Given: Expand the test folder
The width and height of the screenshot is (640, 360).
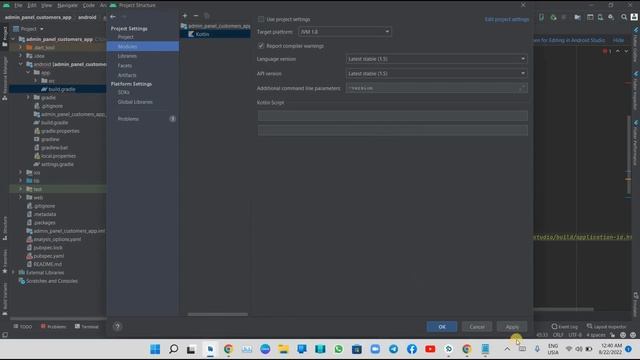Looking at the screenshot, I should pyautogui.click(x=20, y=189).
